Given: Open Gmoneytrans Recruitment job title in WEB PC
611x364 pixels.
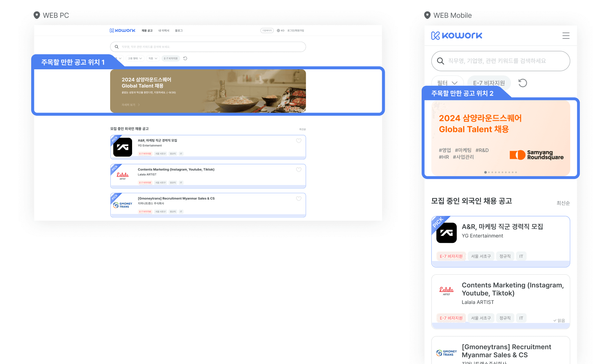Looking at the screenshot, I should coord(176,198).
